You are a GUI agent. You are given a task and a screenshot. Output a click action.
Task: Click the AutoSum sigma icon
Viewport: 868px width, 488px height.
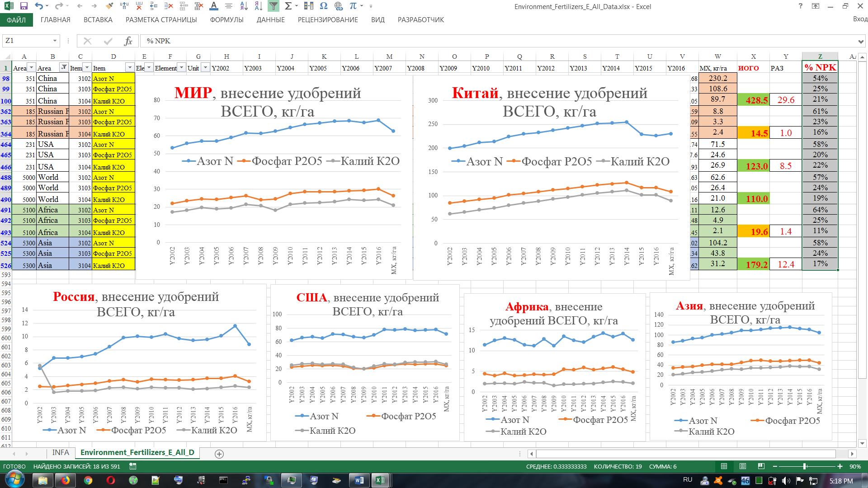(288, 6)
